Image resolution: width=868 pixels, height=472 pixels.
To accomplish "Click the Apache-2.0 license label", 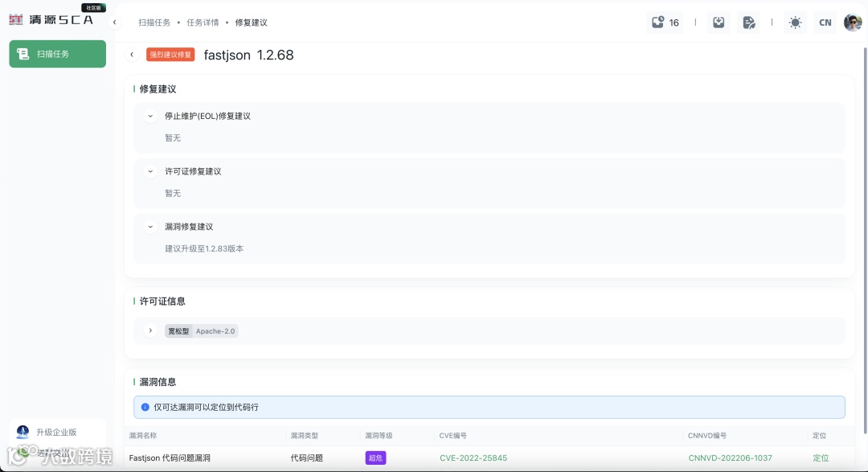I will (215, 331).
